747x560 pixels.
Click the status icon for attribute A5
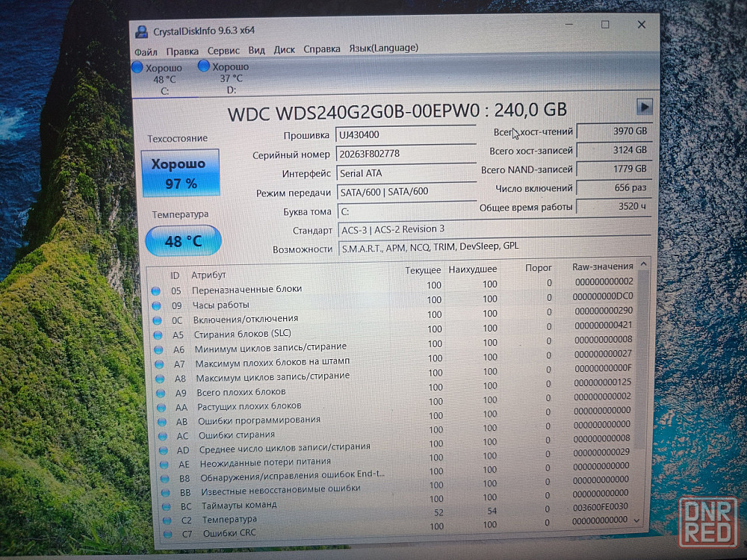(158, 335)
